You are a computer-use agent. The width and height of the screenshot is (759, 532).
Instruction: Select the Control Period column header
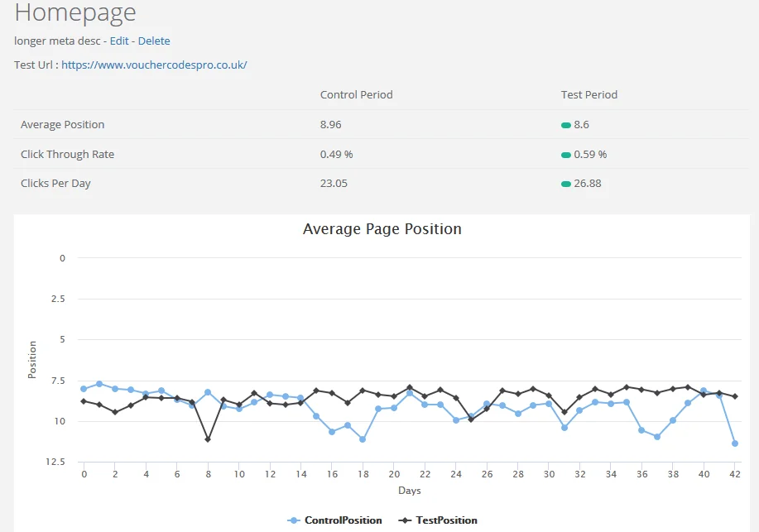[x=356, y=94]
